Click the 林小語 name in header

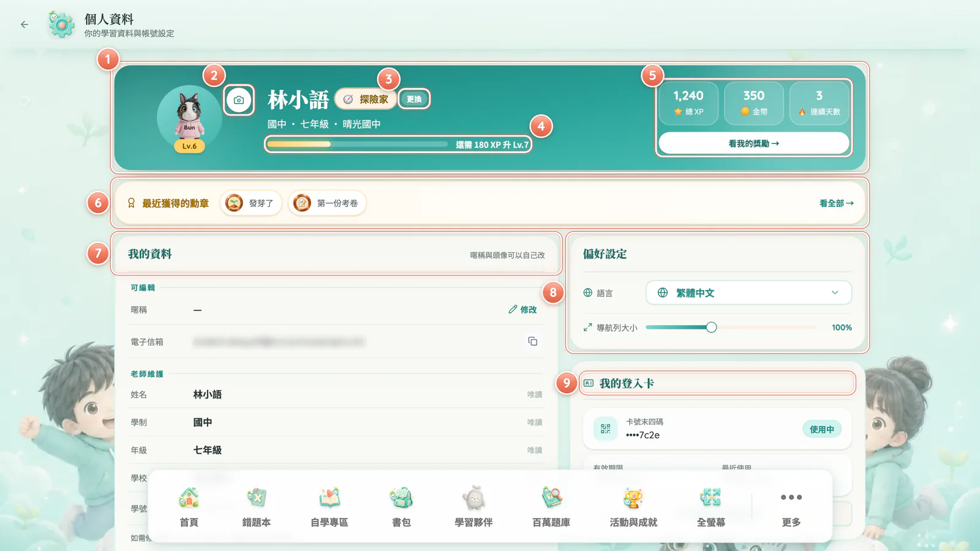tap(298, 100)
